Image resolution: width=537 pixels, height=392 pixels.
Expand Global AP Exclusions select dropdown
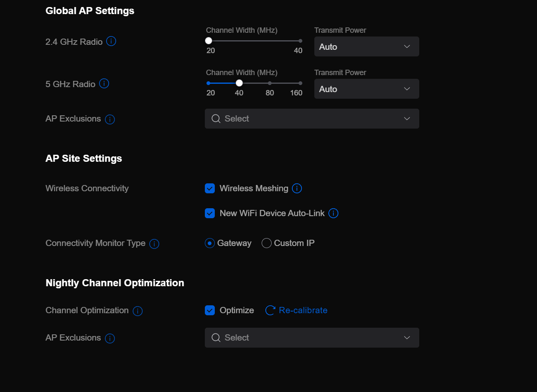click(312, 119)
